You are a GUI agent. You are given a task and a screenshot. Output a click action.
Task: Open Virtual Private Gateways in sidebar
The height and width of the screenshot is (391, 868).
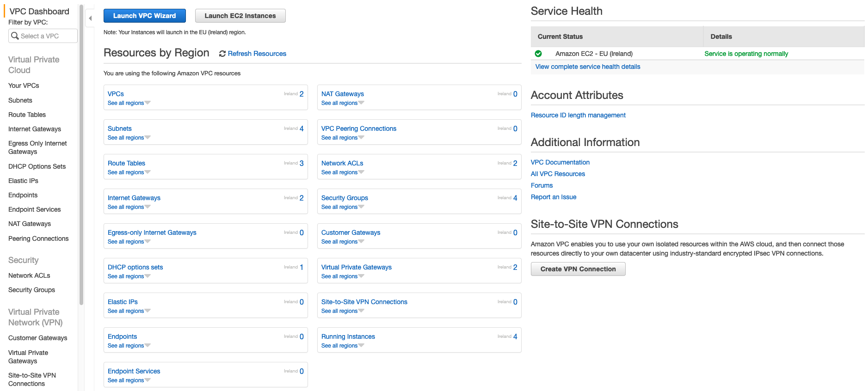click(x=28, y=357)
